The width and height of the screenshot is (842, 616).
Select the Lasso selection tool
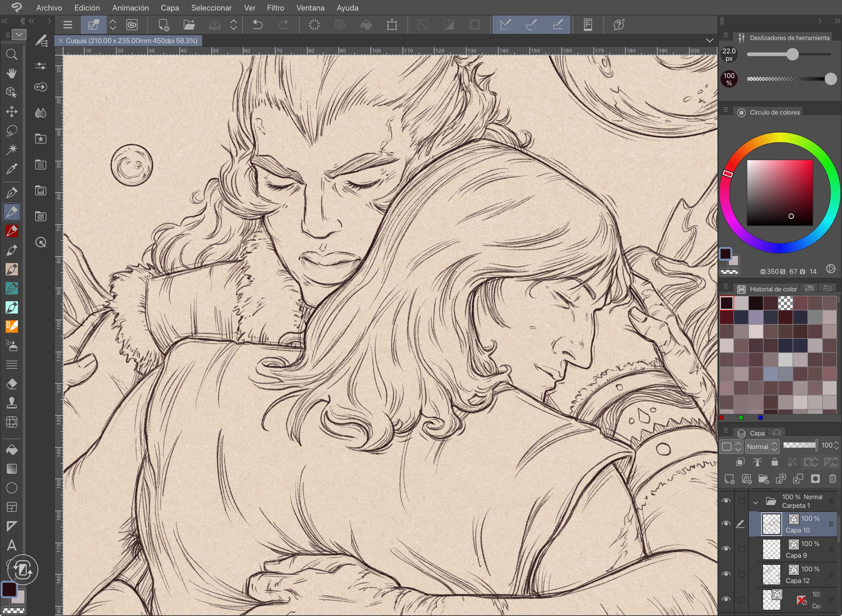click(x=12, y=130)
